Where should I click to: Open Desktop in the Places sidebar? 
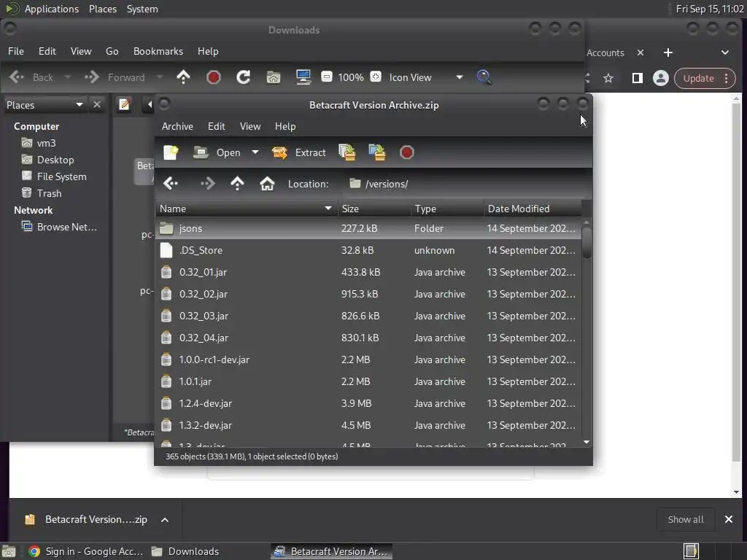point(47,160)
